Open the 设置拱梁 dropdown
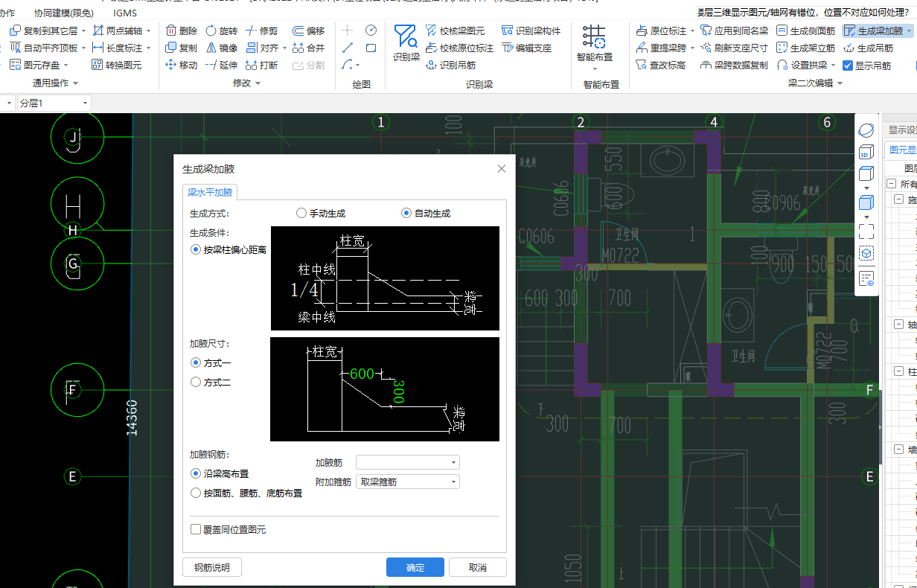The width and height of the screenshot is (917, 588). [833, 65]
